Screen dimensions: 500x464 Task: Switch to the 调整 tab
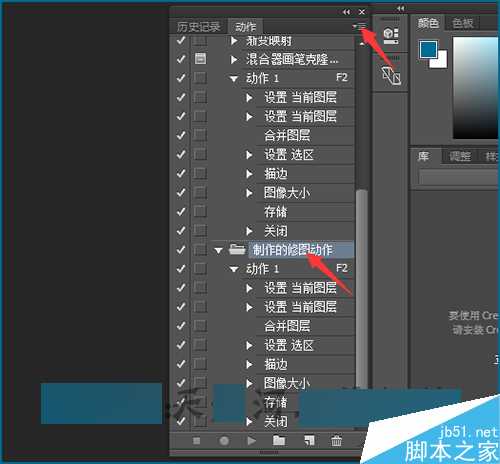coord(460,156)
